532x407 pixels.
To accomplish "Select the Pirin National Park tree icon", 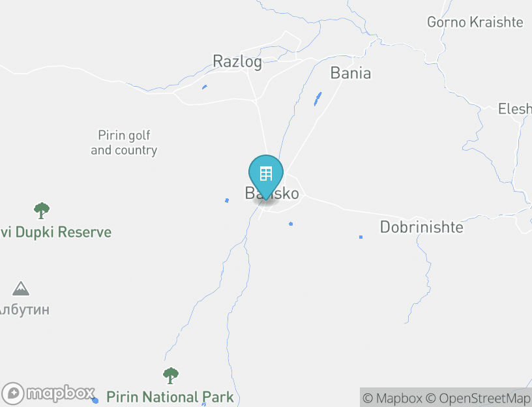I will [171, 376].
